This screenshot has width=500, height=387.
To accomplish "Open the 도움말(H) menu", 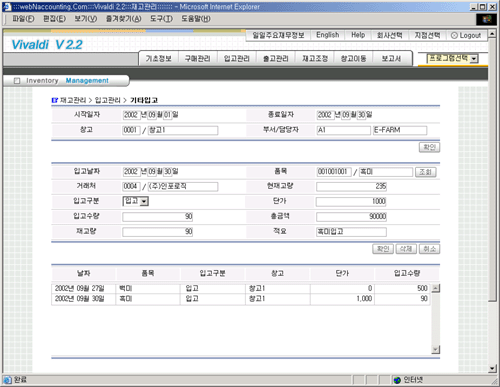I will pos(196,19).
